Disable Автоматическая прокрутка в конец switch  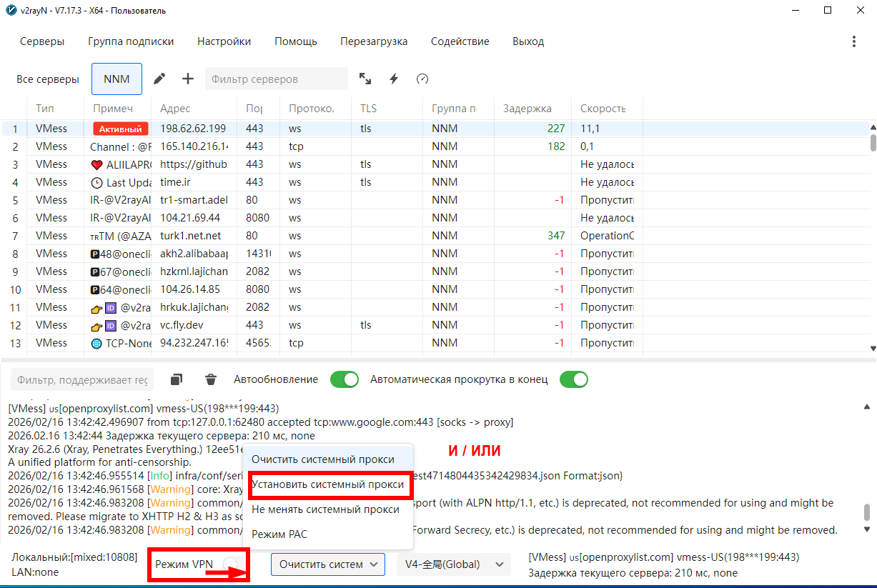(573, 379)
